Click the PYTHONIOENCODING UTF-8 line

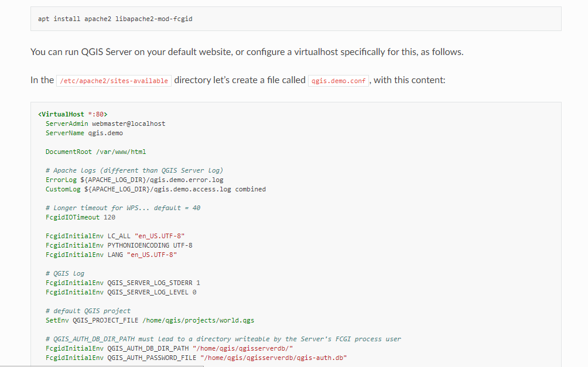(119, 245)
